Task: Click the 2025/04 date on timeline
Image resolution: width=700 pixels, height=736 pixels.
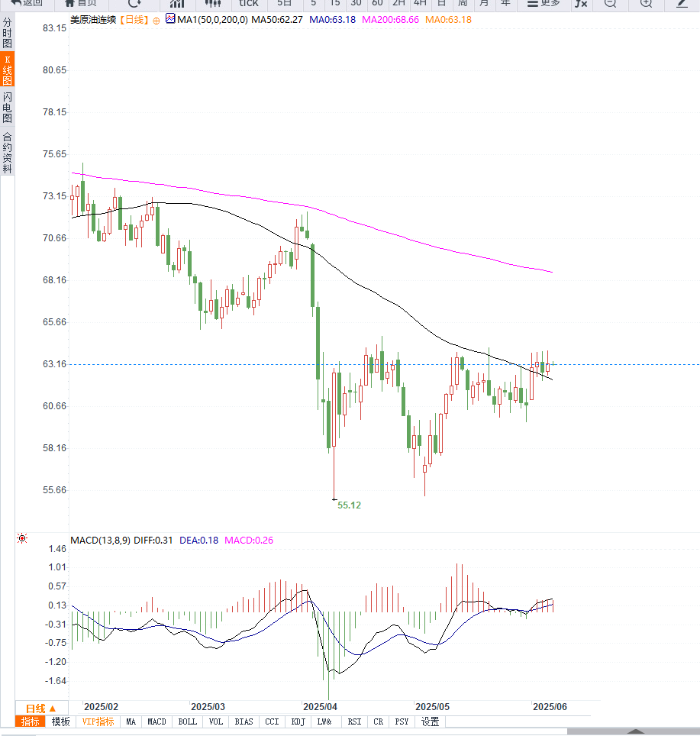Action: pyautogui.click(x=319, y=706)
